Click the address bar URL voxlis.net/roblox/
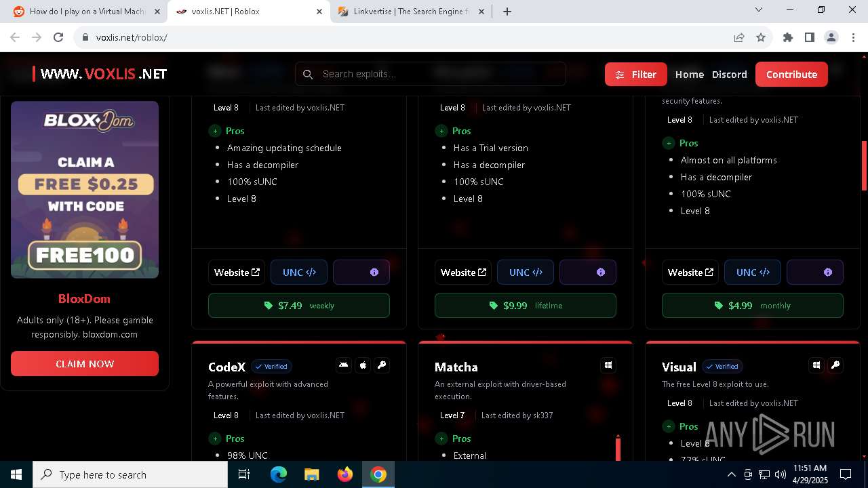Image resolution: width=868 pixels, height=488 pixels. tap(132, 37)
